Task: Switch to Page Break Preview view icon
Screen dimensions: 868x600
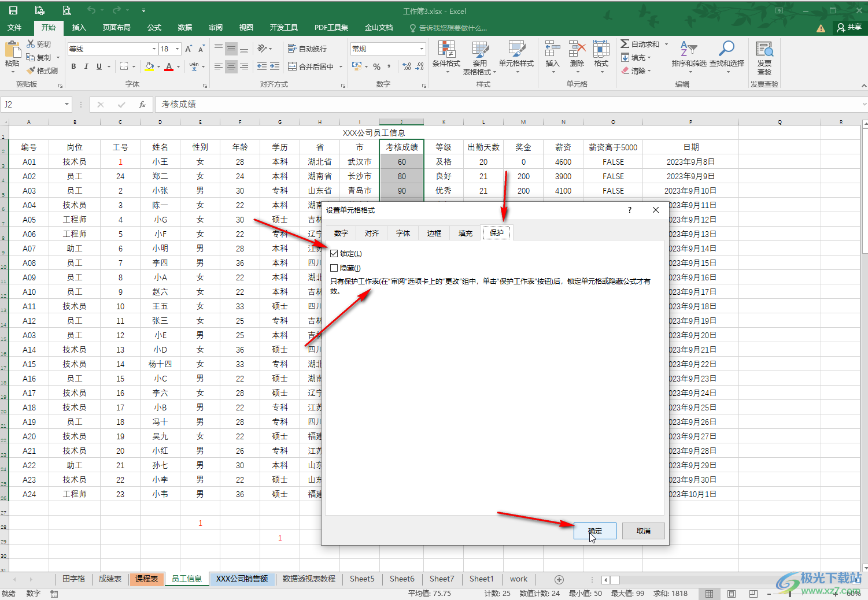Action: [753, 594]
